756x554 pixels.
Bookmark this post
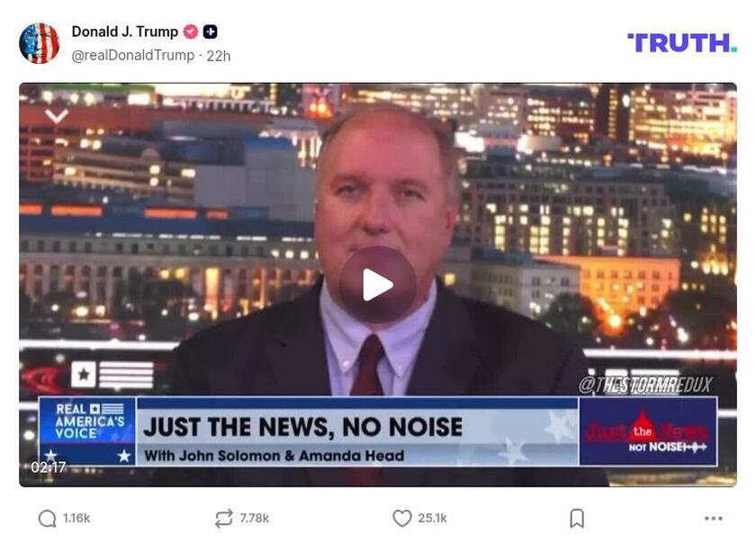577,518
